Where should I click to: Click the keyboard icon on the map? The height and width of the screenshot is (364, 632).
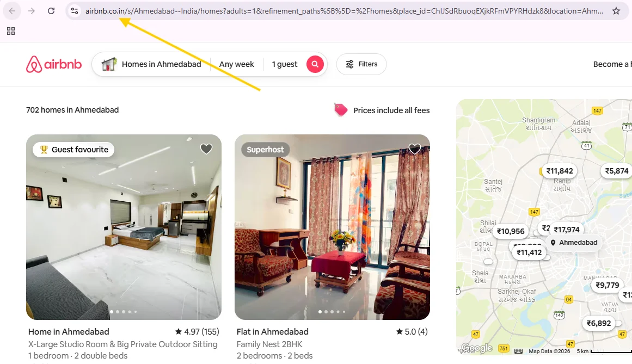coord(518,350)
